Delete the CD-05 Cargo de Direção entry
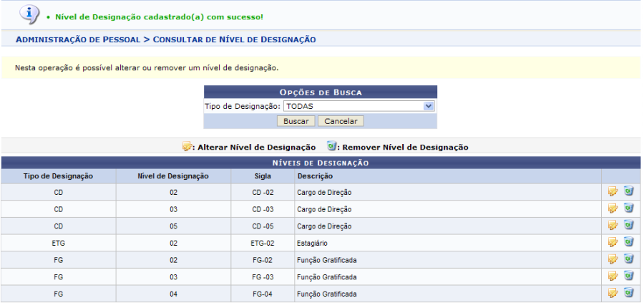Screen dimensions: 644x303 click(x=628, y=226)
